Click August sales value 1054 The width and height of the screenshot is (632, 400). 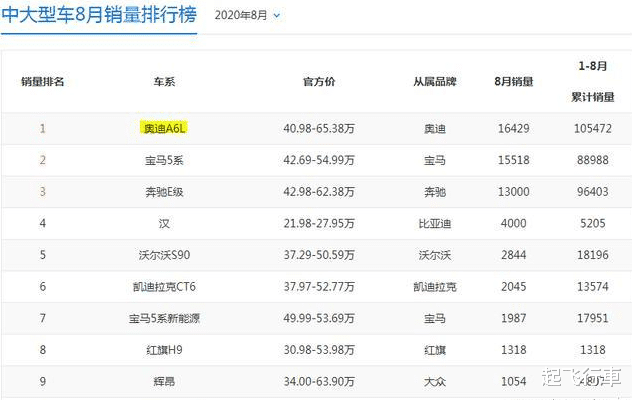(x=514, y=381)
